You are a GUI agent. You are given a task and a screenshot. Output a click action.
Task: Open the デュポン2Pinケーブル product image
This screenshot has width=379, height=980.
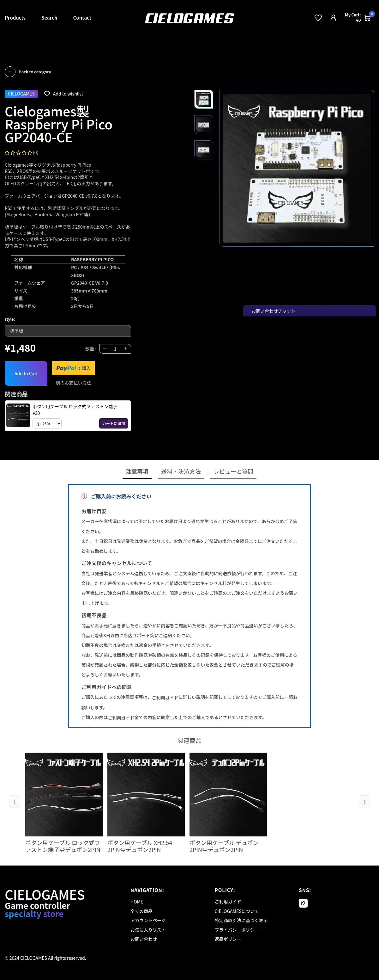228,794
